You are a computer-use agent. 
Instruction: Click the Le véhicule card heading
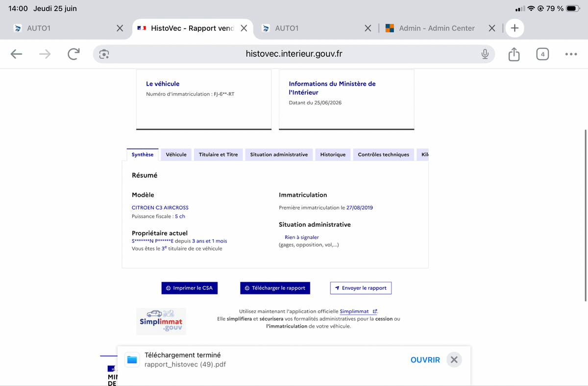tap(163, 84)
